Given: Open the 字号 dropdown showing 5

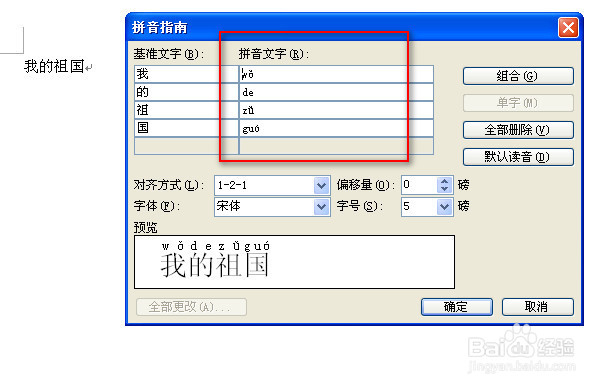Looking at the screenshot, I should point(444,206).
